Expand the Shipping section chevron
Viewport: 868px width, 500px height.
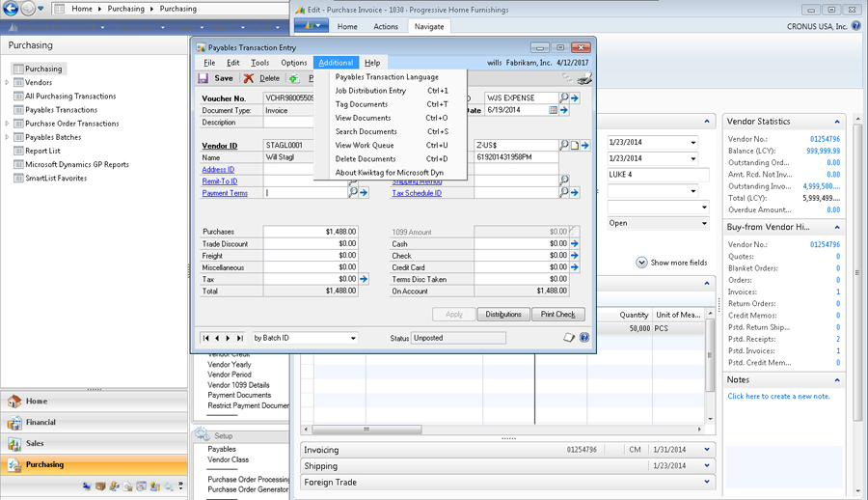(x=707, y=465)
